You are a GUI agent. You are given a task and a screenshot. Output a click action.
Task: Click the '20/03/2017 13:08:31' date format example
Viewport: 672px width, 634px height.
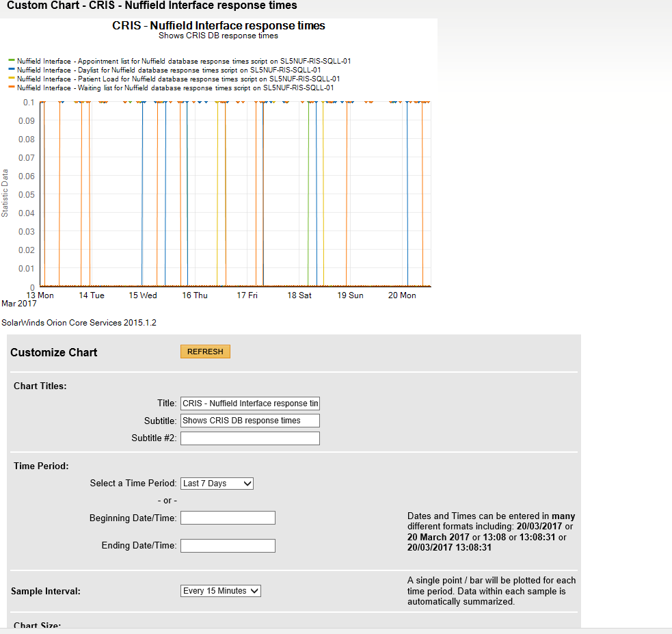[449, 547]
